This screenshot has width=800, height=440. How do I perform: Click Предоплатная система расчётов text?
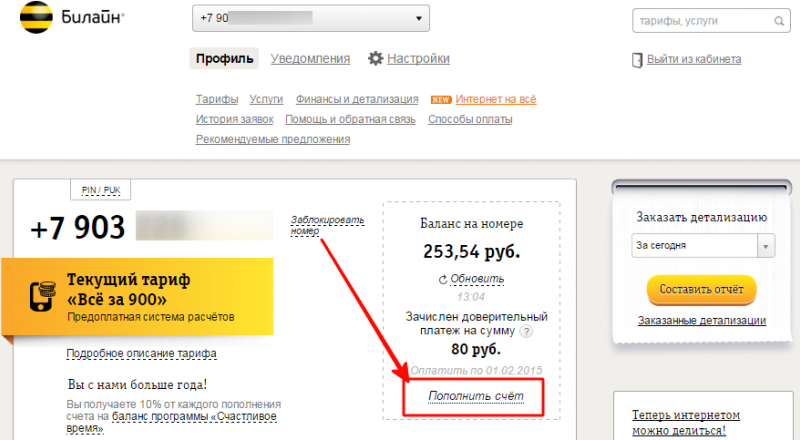tap(151, 317)
